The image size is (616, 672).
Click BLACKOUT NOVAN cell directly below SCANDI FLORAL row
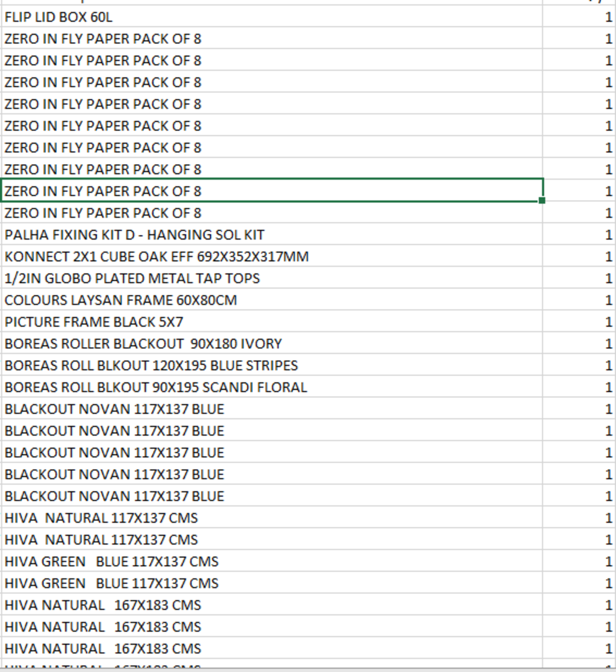[x=272, y=408]
